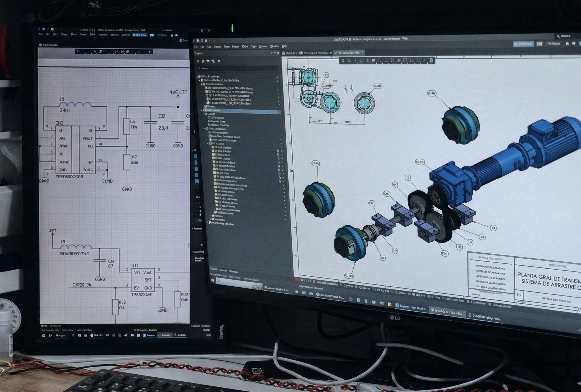The width and height of the screenshot is (581, 392).
Task: Activate the Measure tool on the CAD toolbar
Action: pyautogui.click(x=355, y=60)
